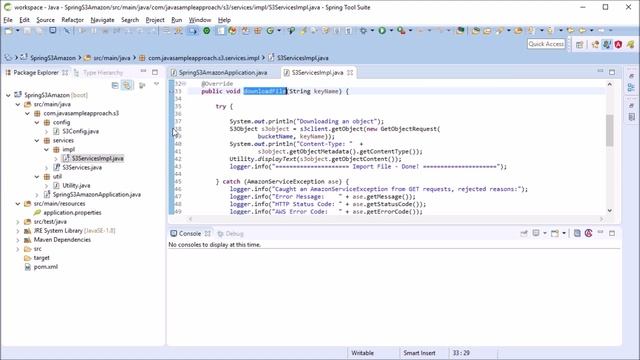Minimize the Package Explorer view
This screenshot has width=640, height=360.
[143, 71]
